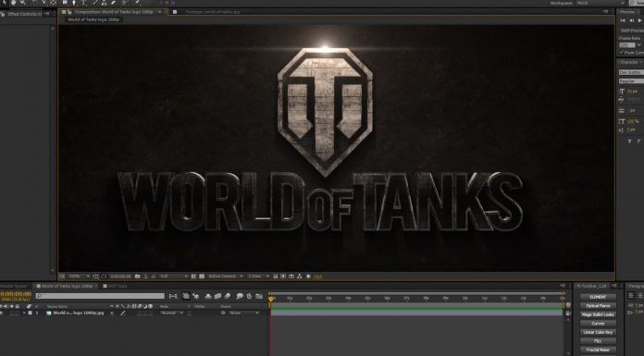Toggle the From Current Time checkbox
644x356 pixels.
point(622,53)
